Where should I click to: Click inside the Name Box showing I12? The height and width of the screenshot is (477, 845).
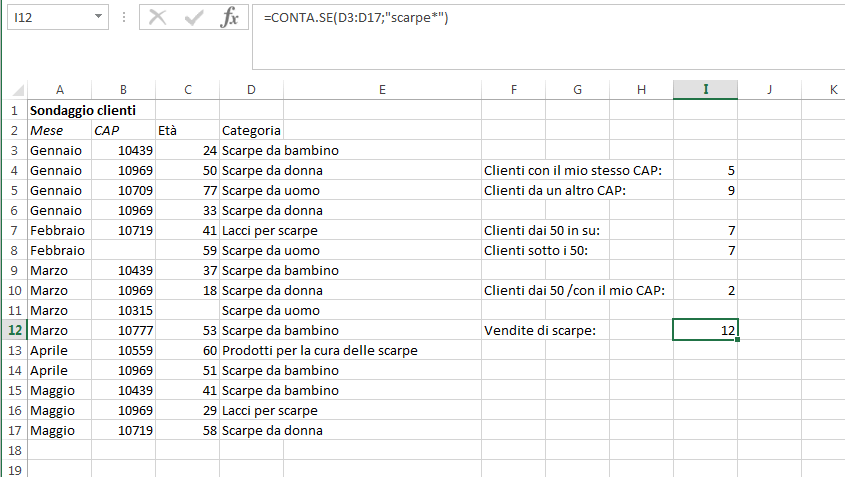pos(50,17)
